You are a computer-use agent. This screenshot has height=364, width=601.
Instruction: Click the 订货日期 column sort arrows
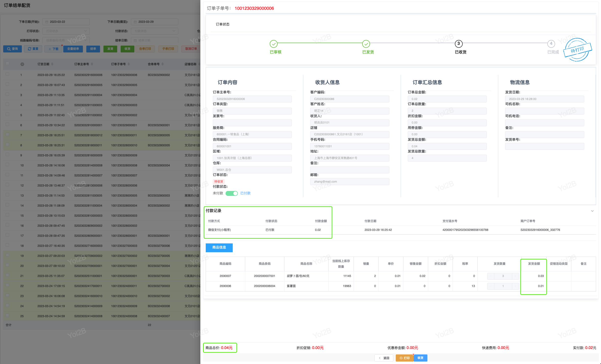(52, 64)
